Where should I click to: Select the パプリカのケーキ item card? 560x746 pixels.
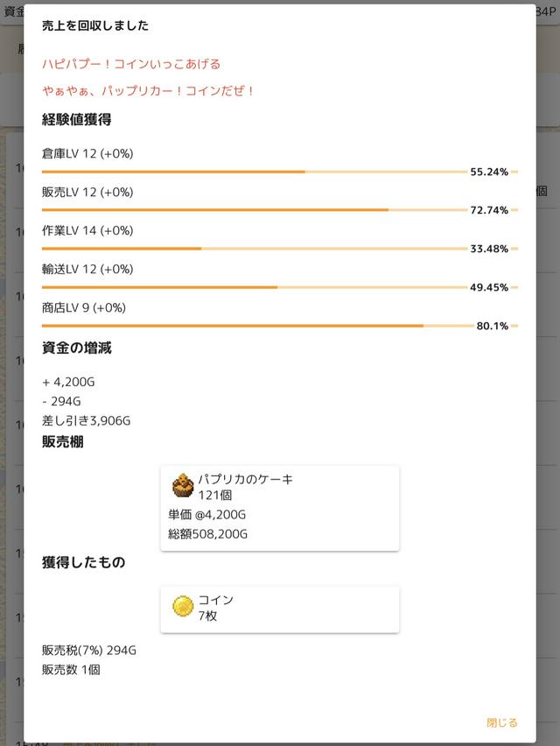(279, 508)
